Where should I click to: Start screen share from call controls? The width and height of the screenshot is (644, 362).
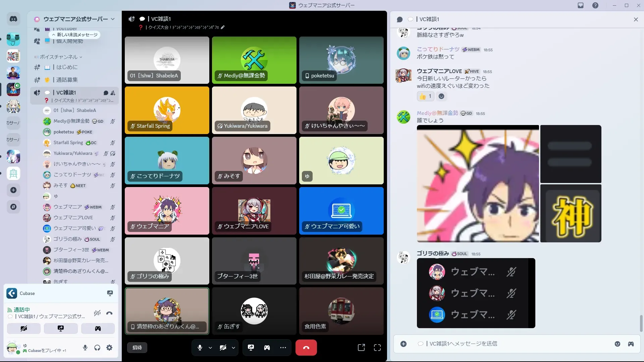(x=251, y=348)
